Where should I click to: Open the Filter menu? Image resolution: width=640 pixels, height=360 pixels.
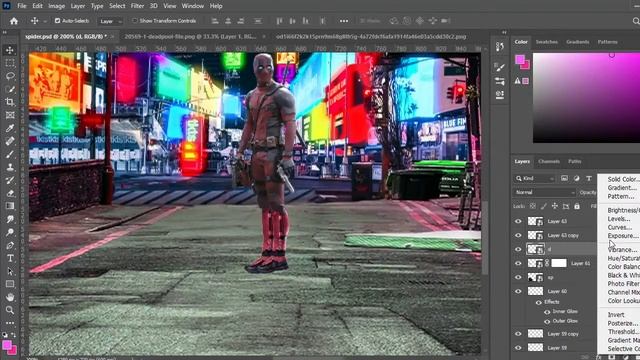pyautogui.click(x=137, y=6)
